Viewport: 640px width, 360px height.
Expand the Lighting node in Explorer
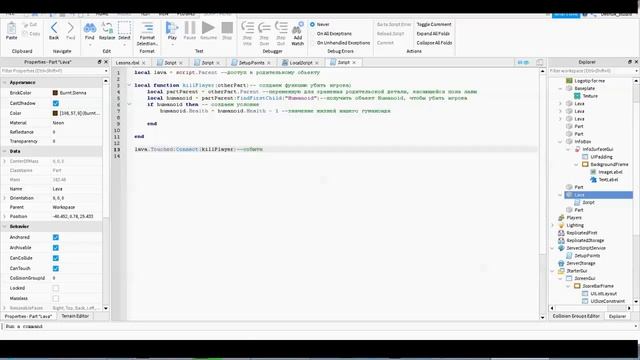pyautogui.click(x=553, y=225)
